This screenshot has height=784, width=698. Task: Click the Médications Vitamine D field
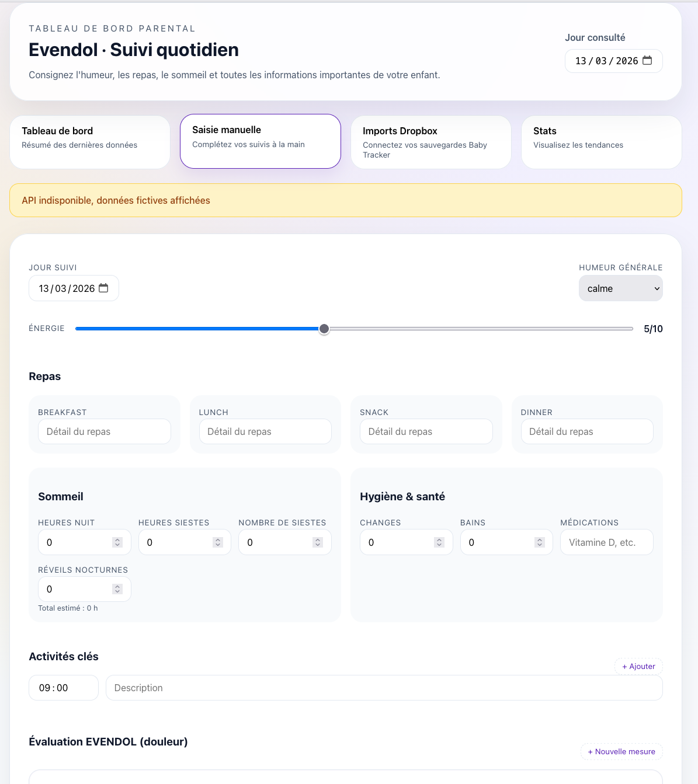606,542
